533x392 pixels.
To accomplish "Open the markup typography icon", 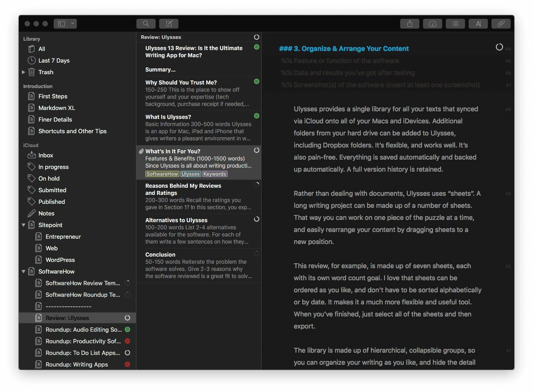I will coord(478,24).
